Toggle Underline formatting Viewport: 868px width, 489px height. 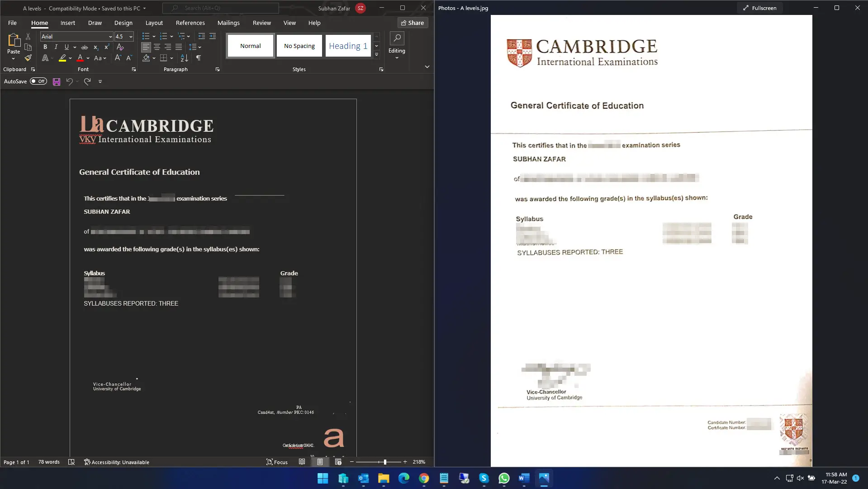click(66, 47)
